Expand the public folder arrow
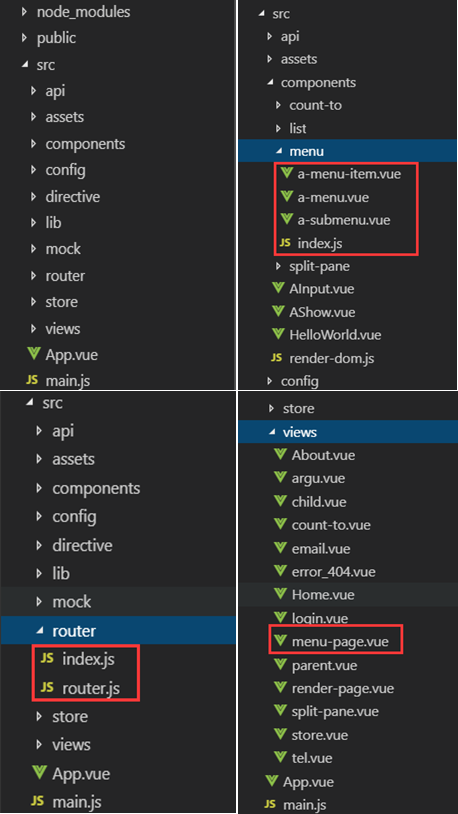 coord(24,38)
